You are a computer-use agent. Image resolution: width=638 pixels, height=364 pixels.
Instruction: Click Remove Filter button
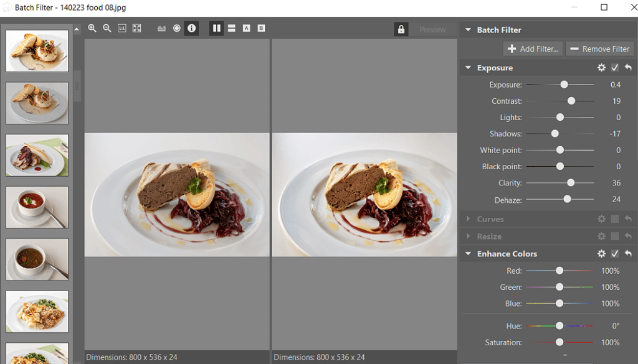(599, 49)
